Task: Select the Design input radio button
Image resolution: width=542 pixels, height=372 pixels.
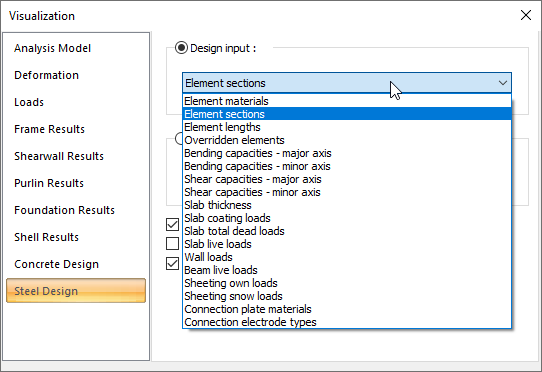Action: (x=181, y=48)
